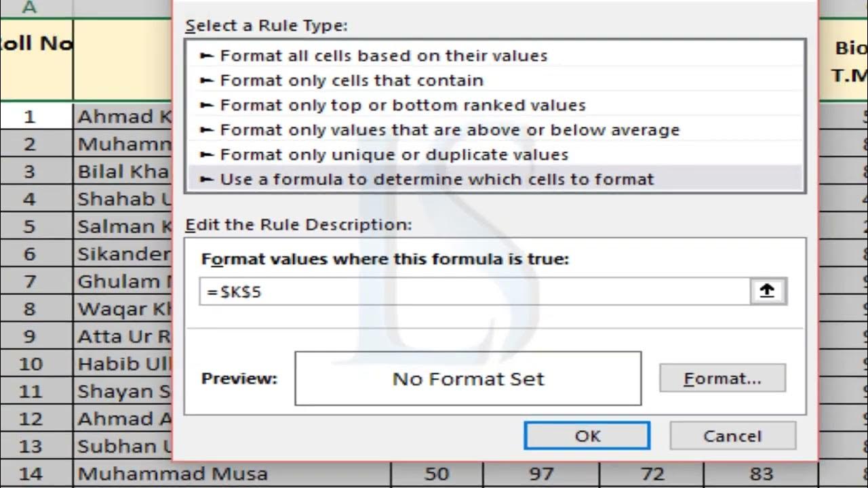This screenshot has width=868, height=488.
Task: Select the cell with value 83
Action: [x=762, y=474]
